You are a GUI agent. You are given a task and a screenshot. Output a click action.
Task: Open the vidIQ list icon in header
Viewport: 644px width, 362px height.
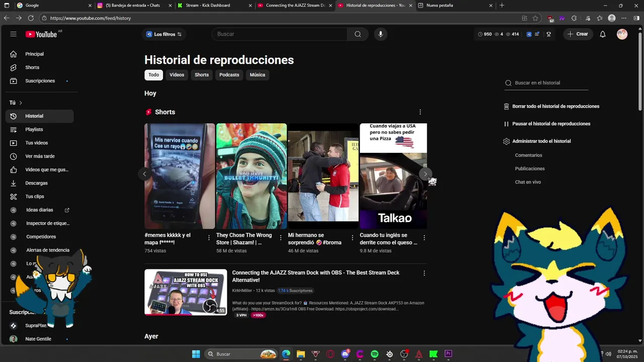[537, 34]
